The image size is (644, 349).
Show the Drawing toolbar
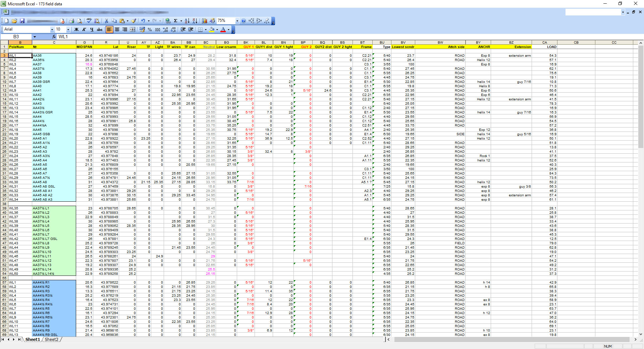point(212,21)
